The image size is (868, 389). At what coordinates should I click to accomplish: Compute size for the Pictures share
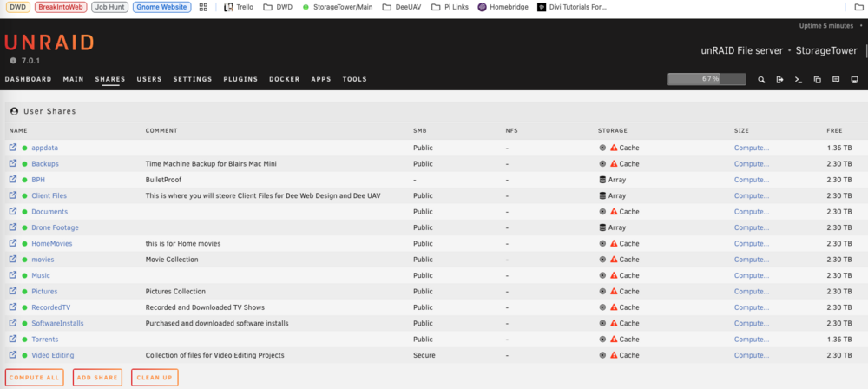coord(751,292)
